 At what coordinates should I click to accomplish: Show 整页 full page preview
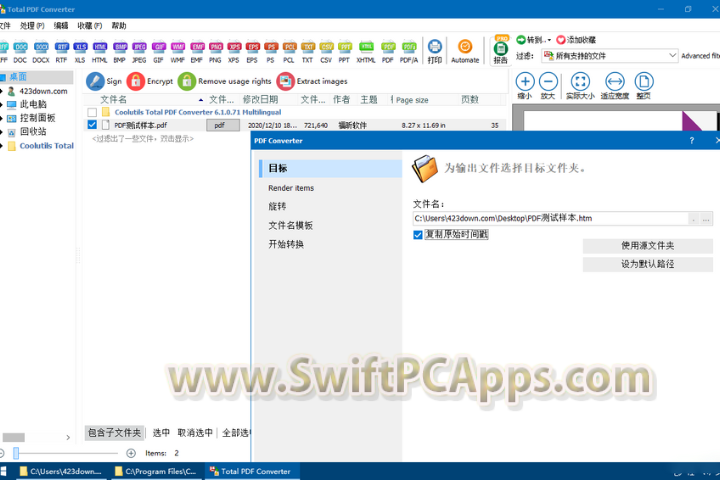pyautogui.click(x=644, y=86)
